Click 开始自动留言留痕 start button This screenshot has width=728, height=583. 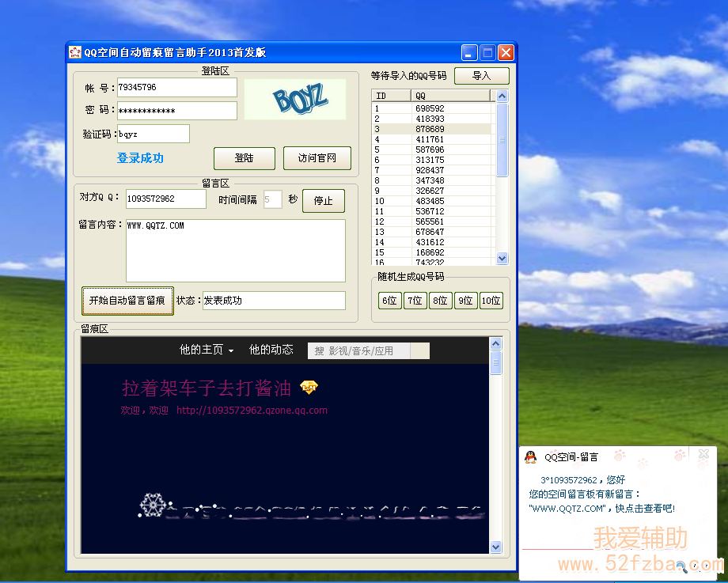click(x=127, y=301)
